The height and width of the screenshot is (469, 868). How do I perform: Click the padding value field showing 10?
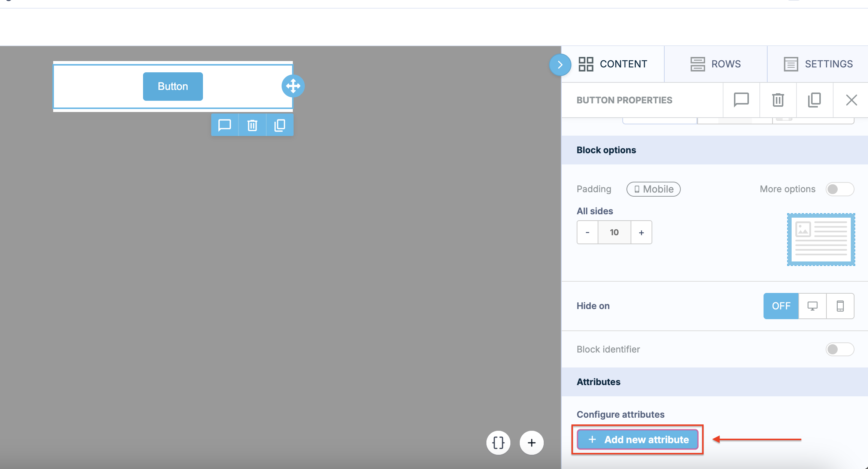(614, 232)
